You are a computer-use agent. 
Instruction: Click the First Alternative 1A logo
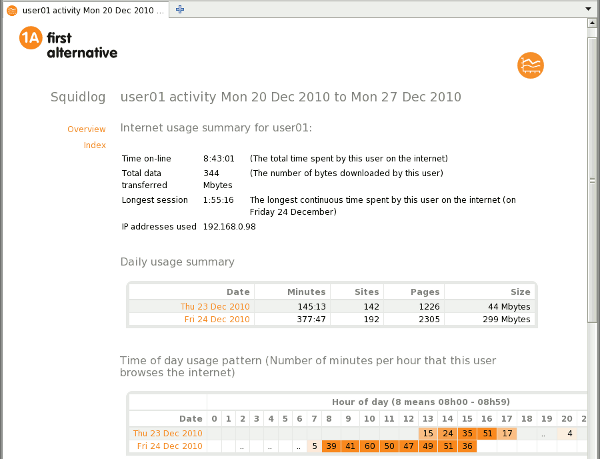(x=68, y=43)
